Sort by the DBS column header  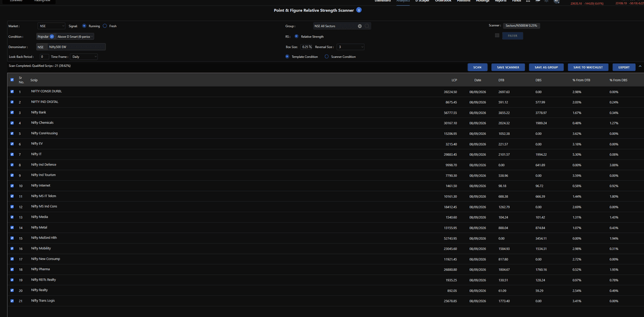point(538,80)
